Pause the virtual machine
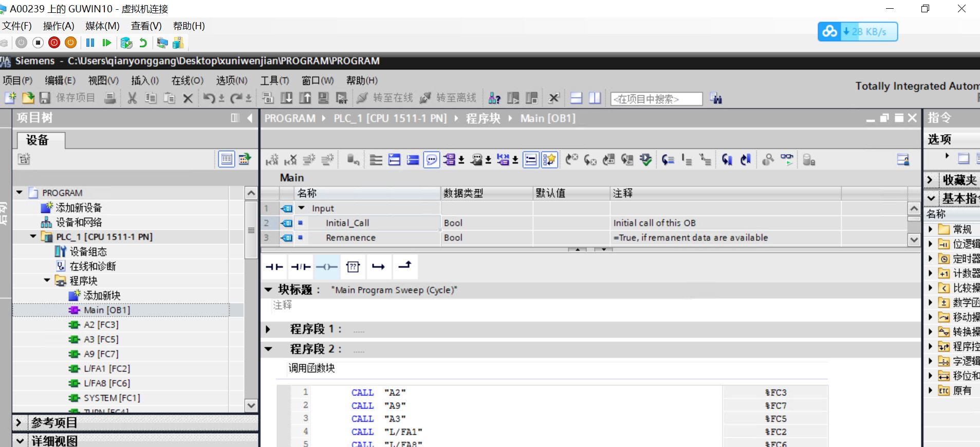Viewport: 980px width, 447px height. pos(90,43)
